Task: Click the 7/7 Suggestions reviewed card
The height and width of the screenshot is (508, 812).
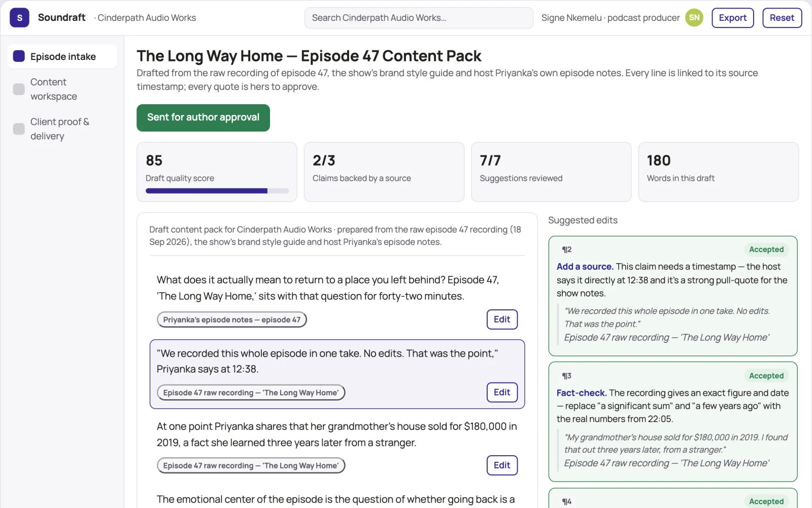Action: click(551, 172)
